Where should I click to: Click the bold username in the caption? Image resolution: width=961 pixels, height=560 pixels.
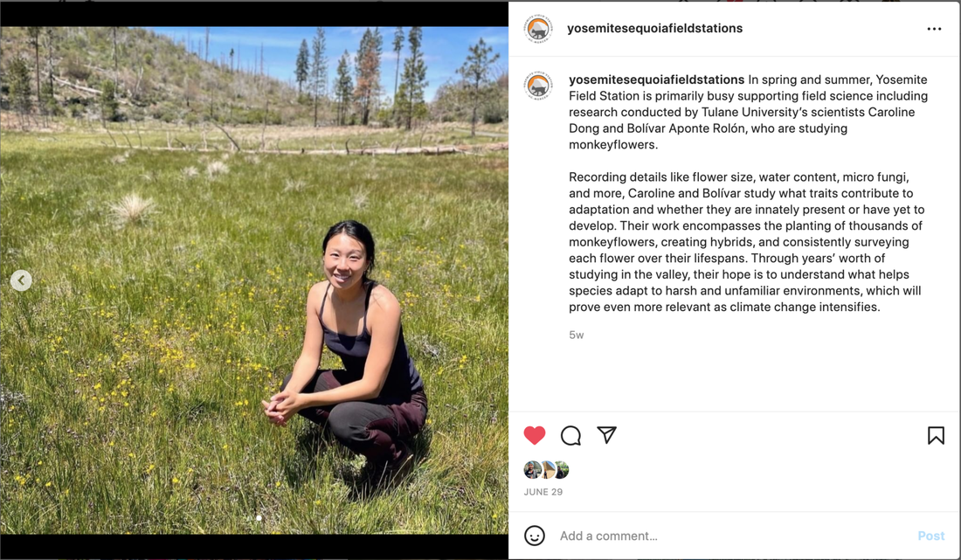pos(656,80)
